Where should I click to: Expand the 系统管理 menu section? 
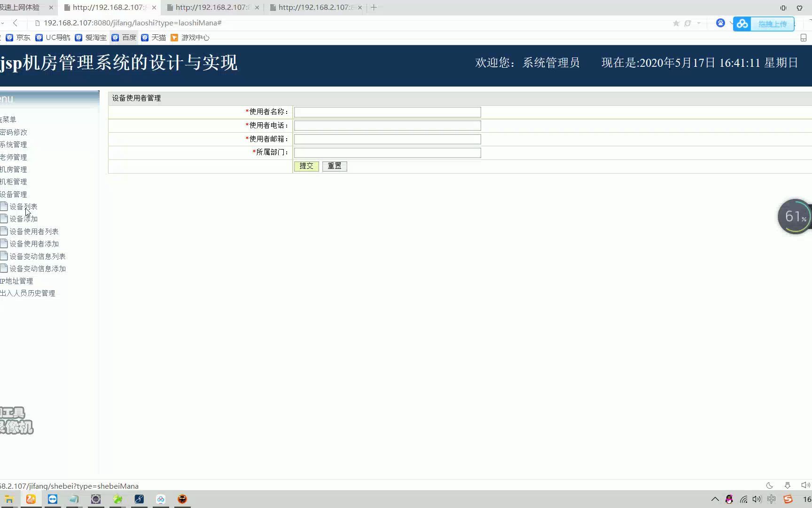[12, 144]
